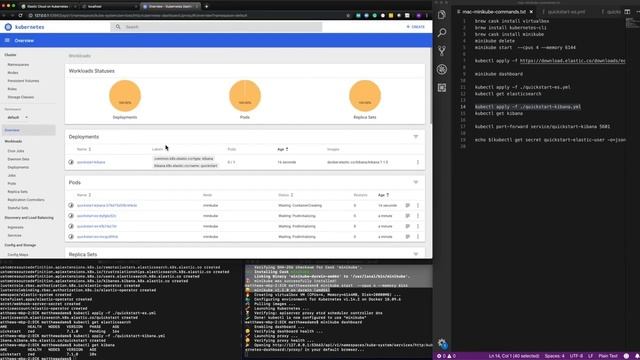
Task: Switch to Elastic Cloud on Kubernetes browser tab
Action: click(x=49, y=7)
